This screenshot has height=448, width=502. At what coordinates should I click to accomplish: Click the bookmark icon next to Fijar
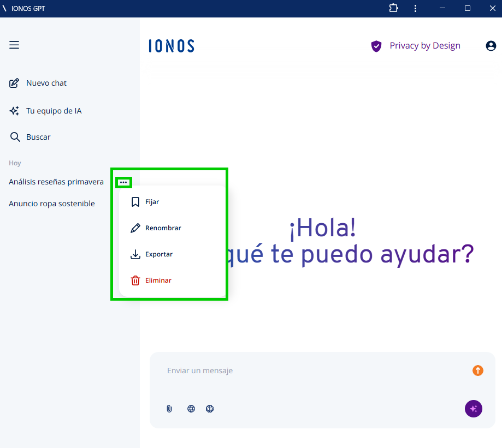(135, 202)
